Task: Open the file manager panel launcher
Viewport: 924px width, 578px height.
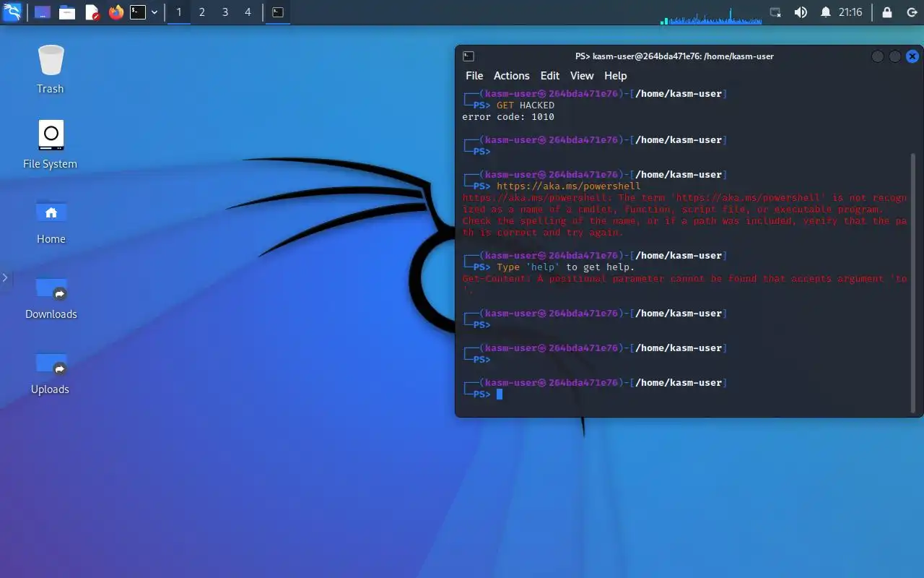Action: (67, 12)
